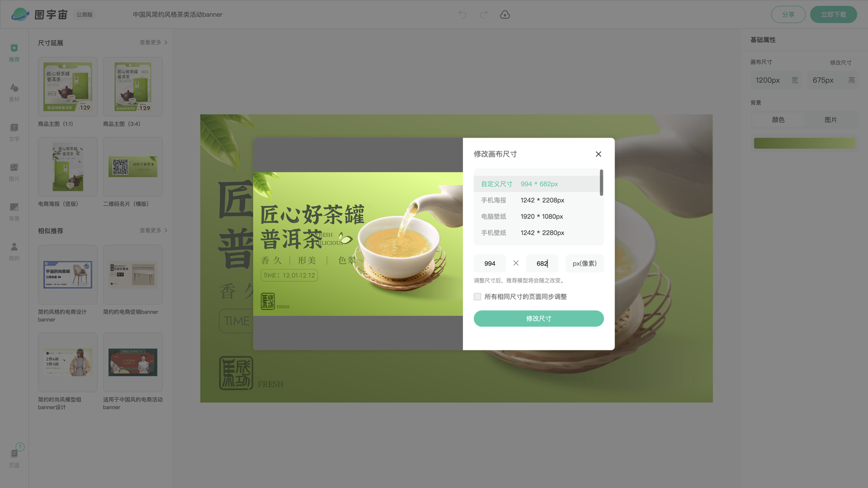The width and height of the screenshot is (868, 488).
Task: Click the green gradient background swatch
Action: tap(804, 143)
